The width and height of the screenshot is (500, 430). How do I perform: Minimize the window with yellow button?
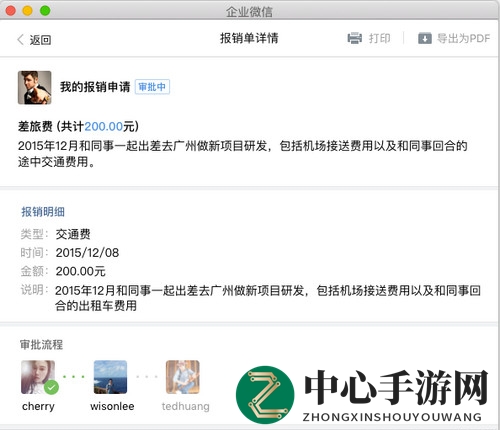tap(28, 11)
